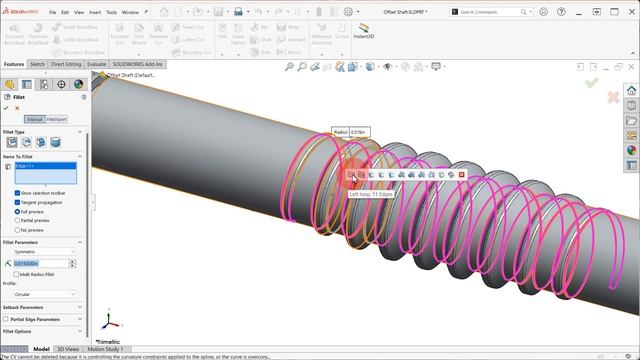Select Full Round Fillet type
The width and height of the screenshot is (640, 360).
coord(56,142)
